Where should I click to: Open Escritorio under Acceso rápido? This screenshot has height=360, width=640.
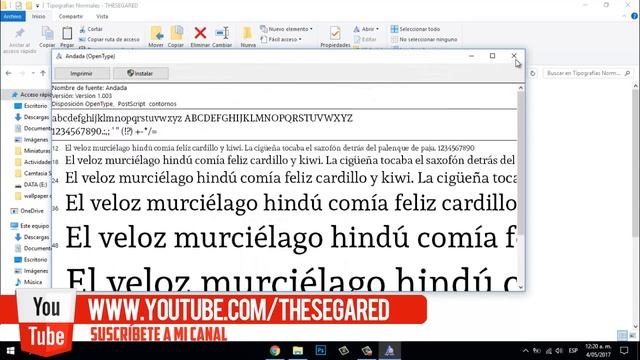click(31, 106)
